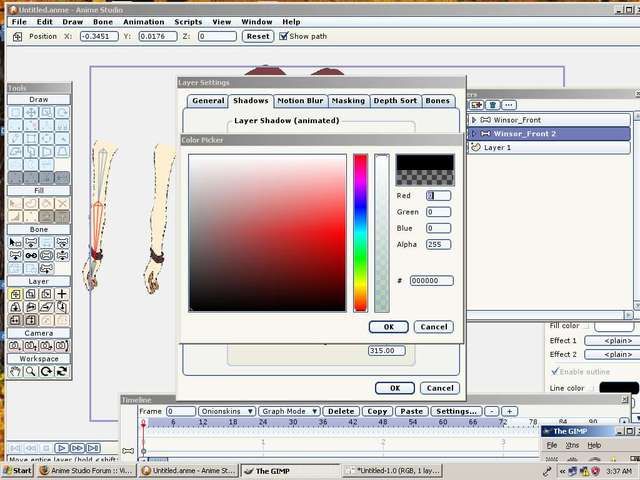Select the Zoom Workspace magnifier tool
640x480 pixels.
[31, 371]
